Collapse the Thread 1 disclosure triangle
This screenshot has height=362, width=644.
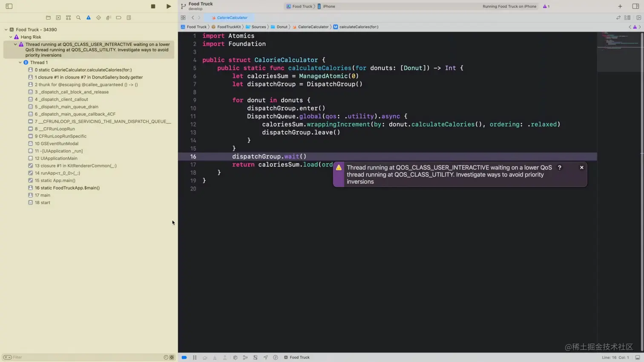pyautogui.click(x=20, y=63)
